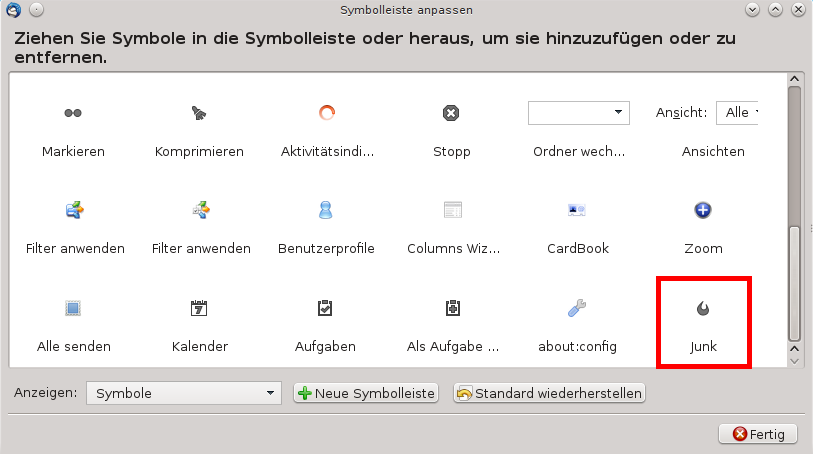The width and height of the screenshot is (813, 454).
Task: Click the Neue Symbolleiste button
Action: click(x=366, y=393)
